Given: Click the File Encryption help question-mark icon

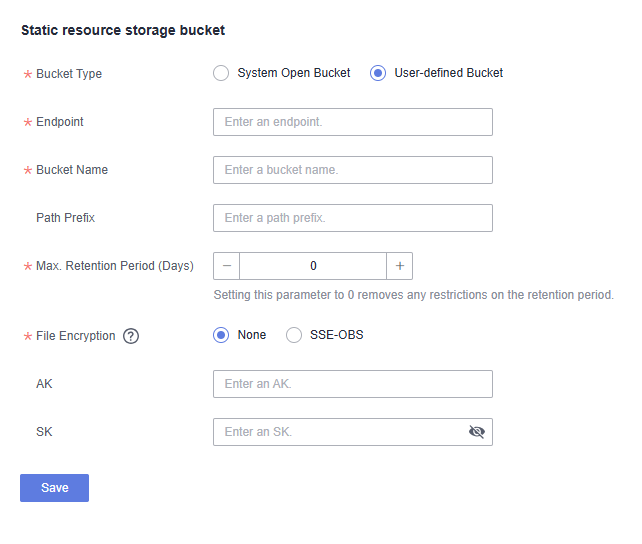Looking at the screenshot, I should pos(131,336).
